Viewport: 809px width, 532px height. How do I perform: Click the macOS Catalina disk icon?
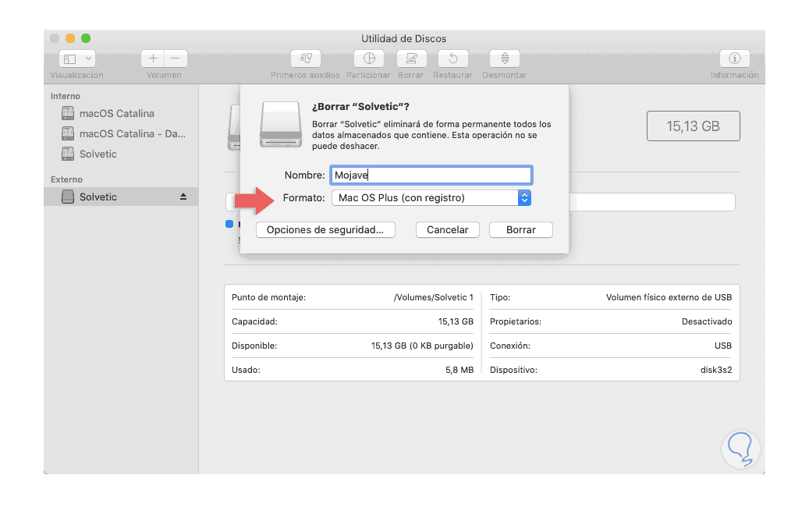[68, 113]
